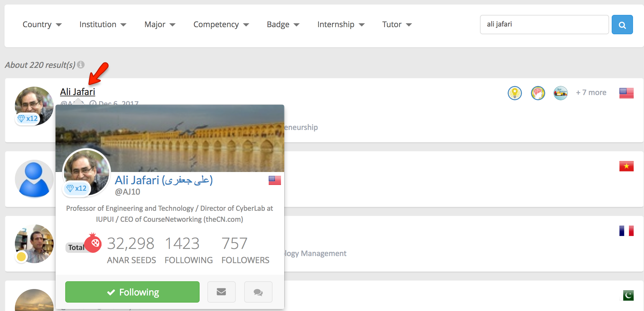
Task: Click the Total label beside Anar icon
Action: point(76,248)
